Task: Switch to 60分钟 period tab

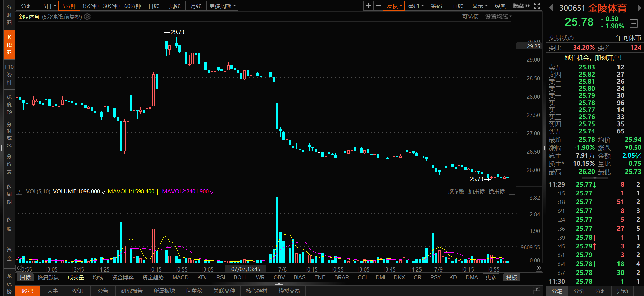Action: (133, 6)
